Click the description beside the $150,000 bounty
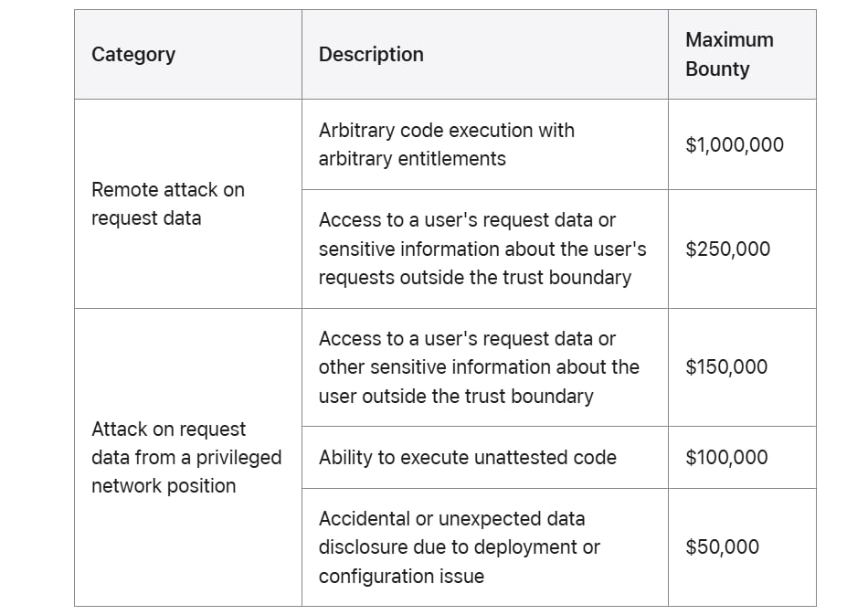868x615 pixels. (479, 367)
